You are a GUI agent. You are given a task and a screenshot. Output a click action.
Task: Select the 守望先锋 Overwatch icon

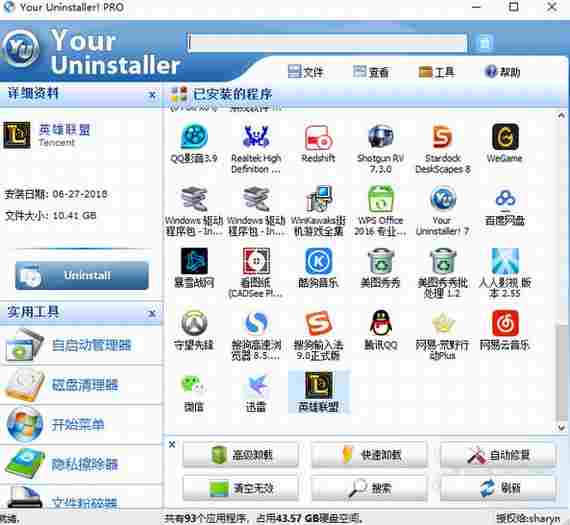(x=194, y=323)
